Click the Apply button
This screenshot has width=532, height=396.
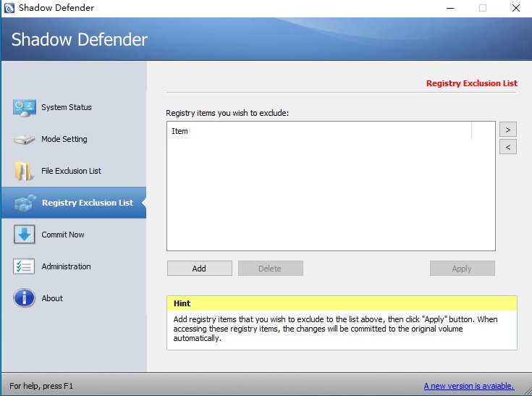(462, 269)
